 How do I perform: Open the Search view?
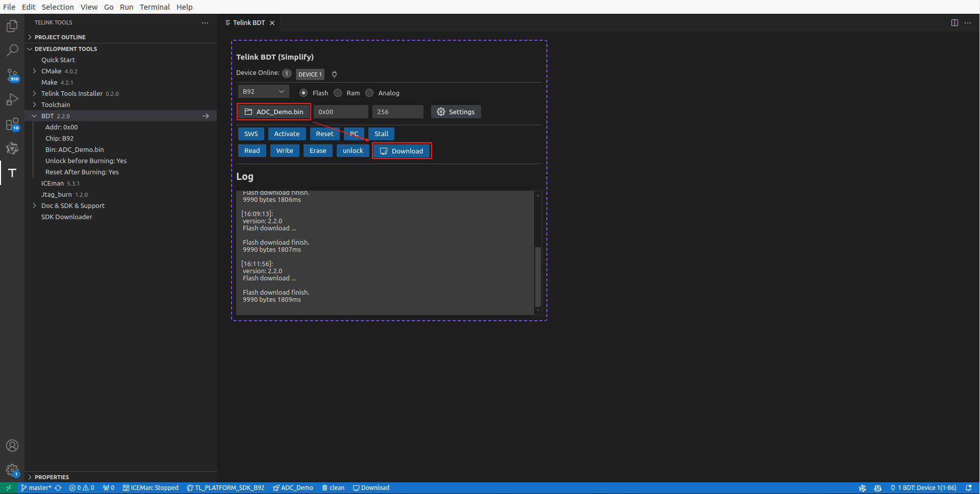(x=12, y=49)
